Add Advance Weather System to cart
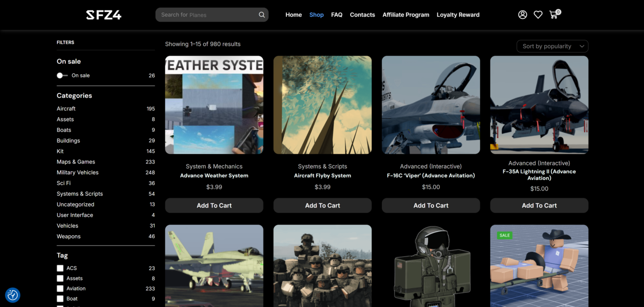The image size is (644, 307). click(214, 205)
